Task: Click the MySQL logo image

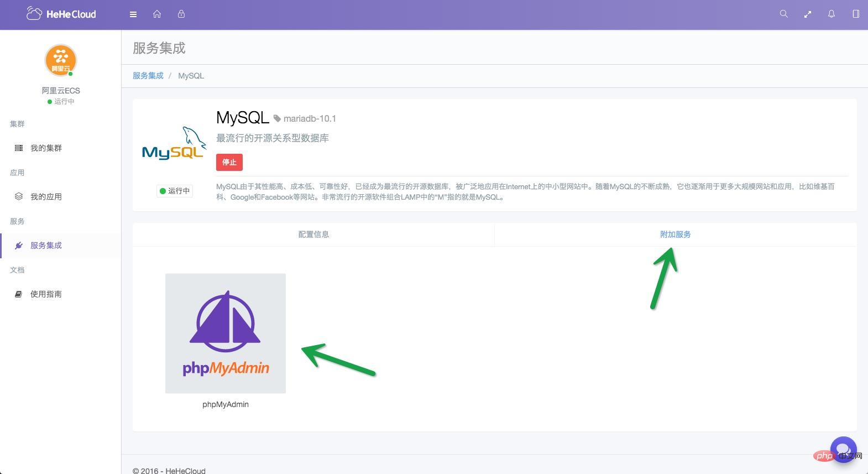Action: pos(174,144)
